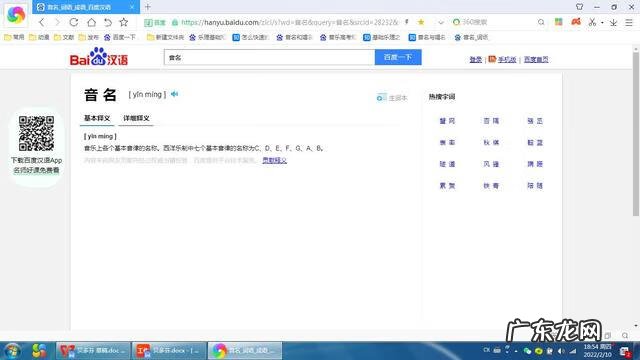The image size is (640, 360).
Task: Click the first hot word in 热搜字词
Action: point(447,121)
